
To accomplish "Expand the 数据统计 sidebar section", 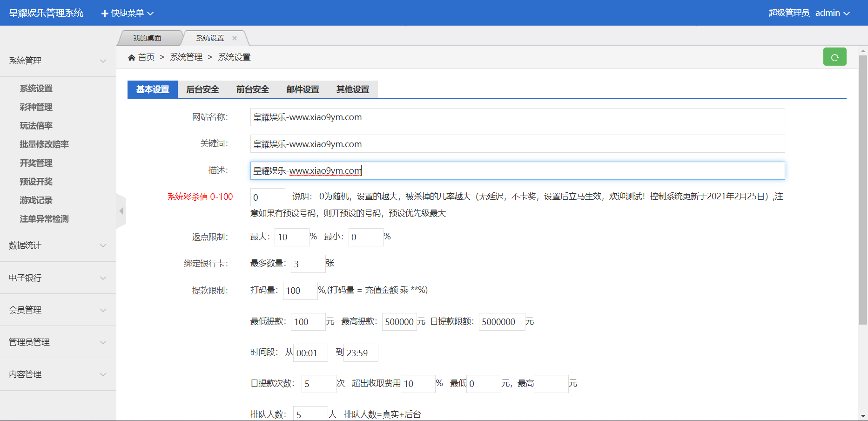I will (58, 245).
